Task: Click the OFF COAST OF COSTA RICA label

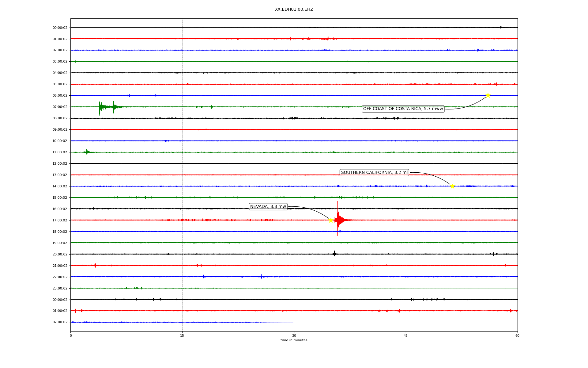Action: 403,109
